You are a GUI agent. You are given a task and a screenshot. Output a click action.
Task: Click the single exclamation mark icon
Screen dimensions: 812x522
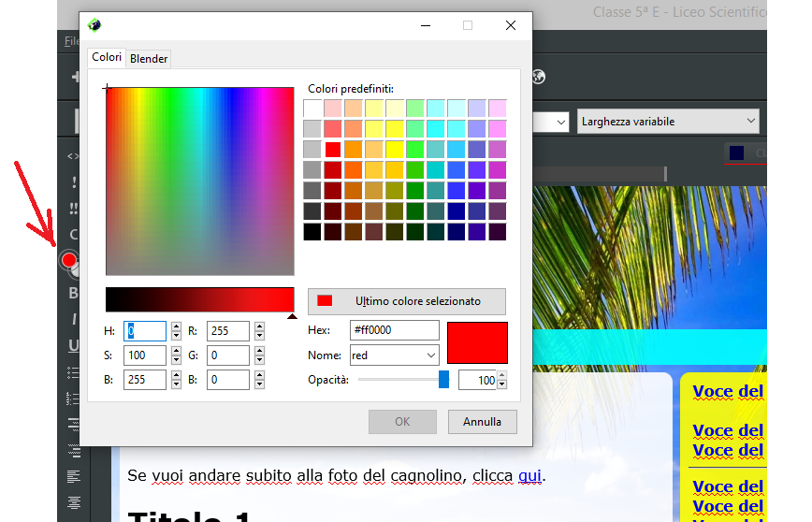point(73,181)
